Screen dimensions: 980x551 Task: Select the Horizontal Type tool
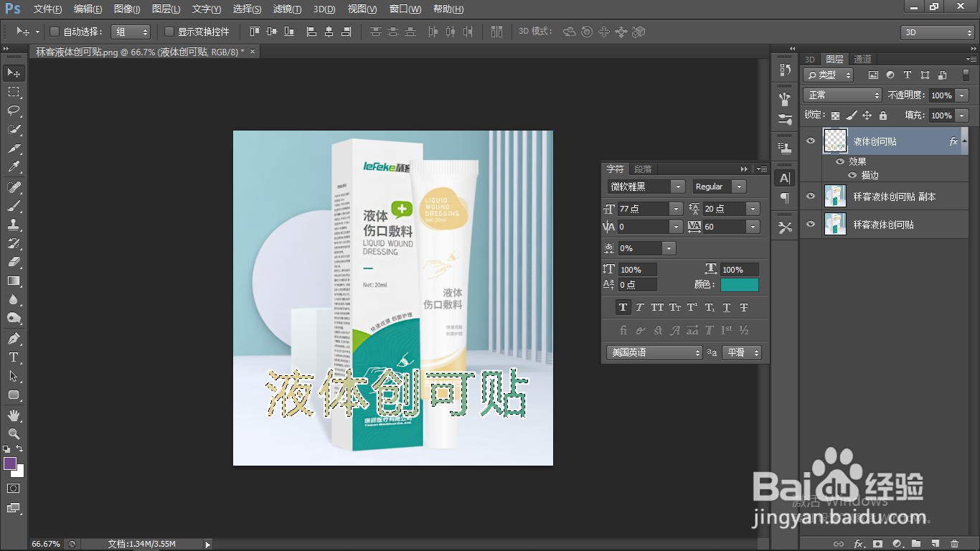[x=13, y=357]
